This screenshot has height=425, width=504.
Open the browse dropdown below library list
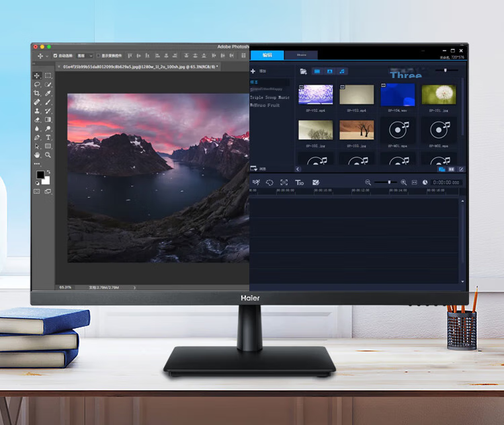253,168
